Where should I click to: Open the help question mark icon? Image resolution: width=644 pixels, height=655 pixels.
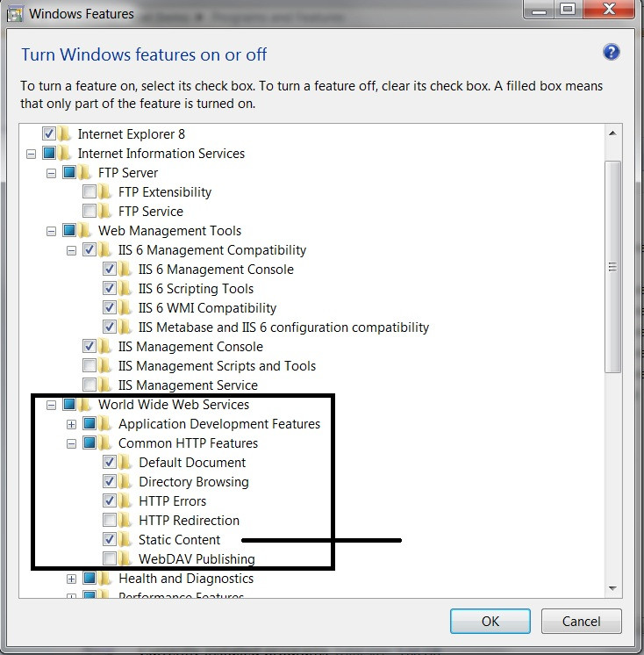point(611,53)
